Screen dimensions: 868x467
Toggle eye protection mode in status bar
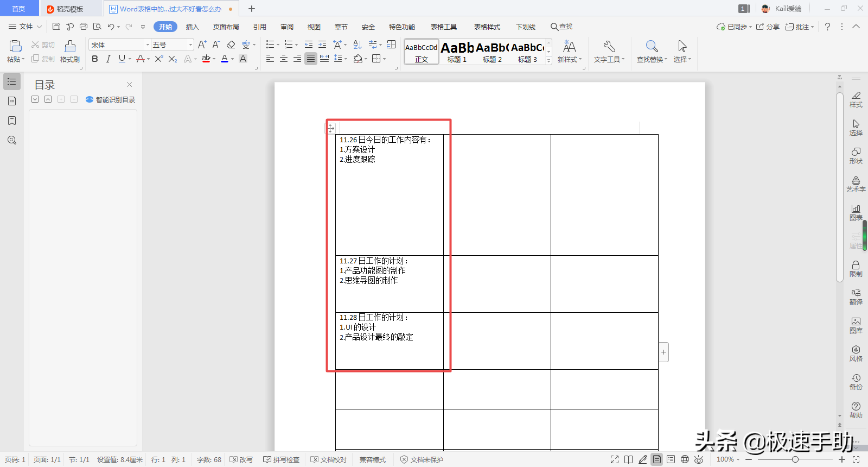point(699,459)
